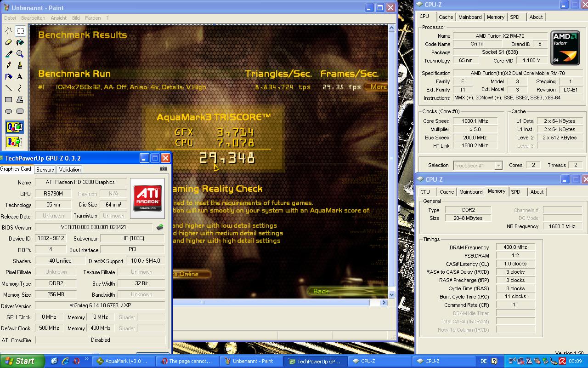Choose the Fill With Color bucket tool
The height and width of the screenshot is (368, 588).
pos(20,42)
